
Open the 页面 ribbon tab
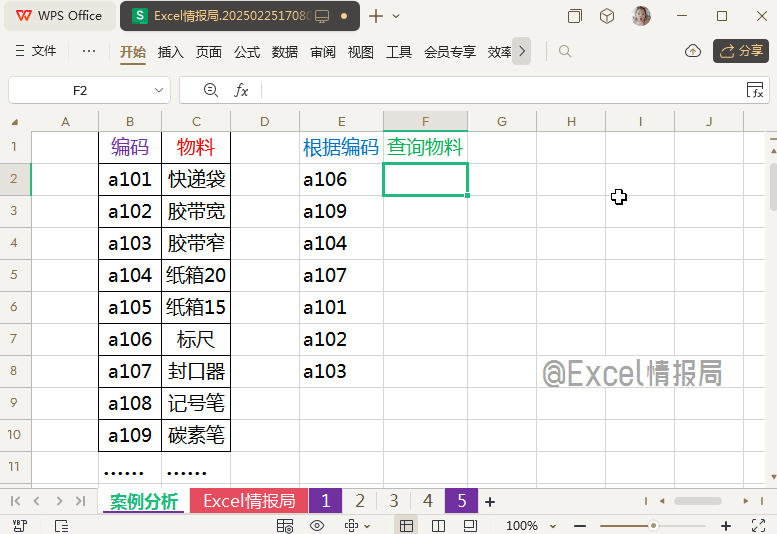[209, 52]
